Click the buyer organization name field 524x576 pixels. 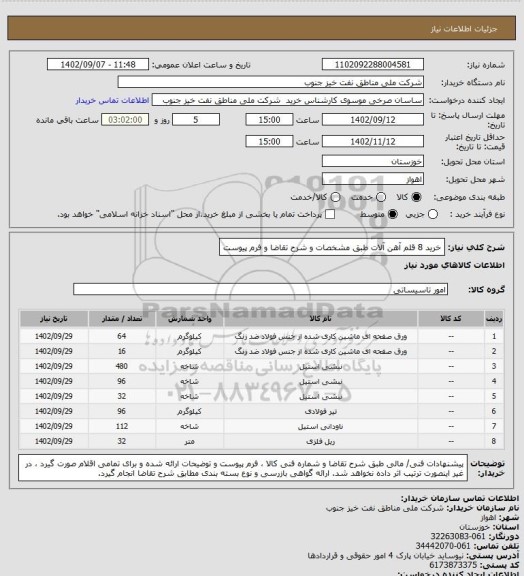270,82
